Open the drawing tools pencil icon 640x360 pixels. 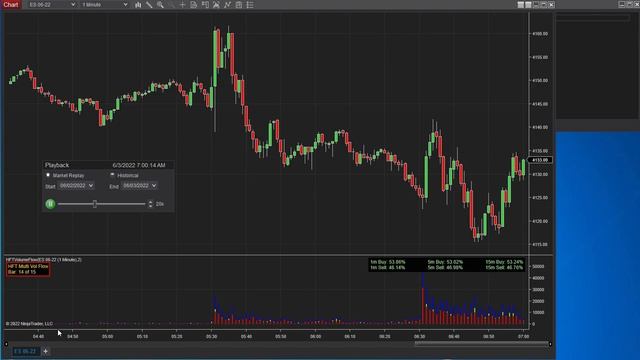click(149, 5)
